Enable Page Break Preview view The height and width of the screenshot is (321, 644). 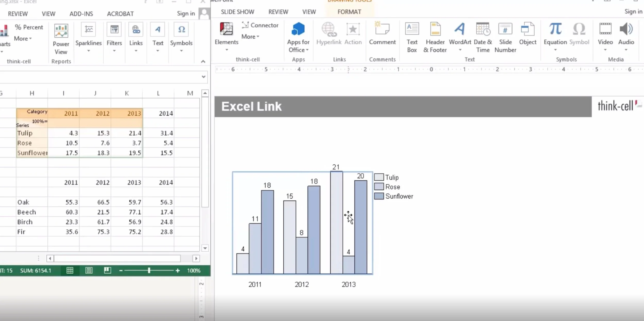coord(107,270)
